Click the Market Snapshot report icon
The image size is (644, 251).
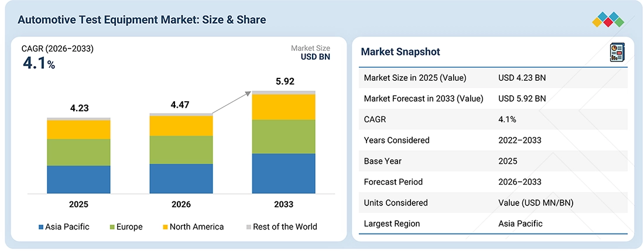(x=617, y=53)
